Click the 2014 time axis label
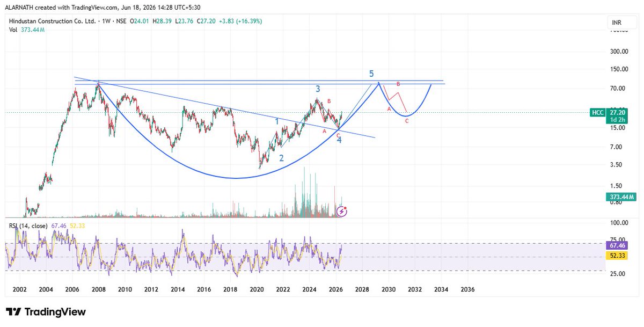The image size is (644, 327). [x=178, y=289]
